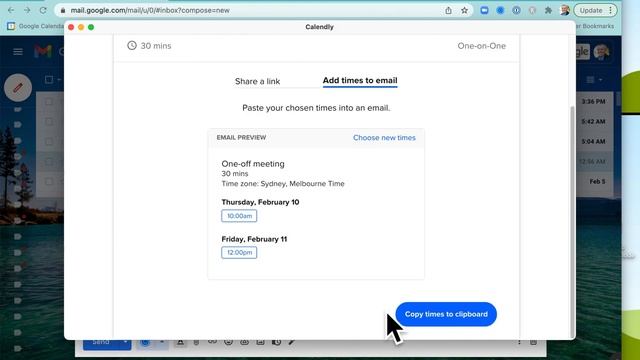This screenshot has width=640, height=360.
Task: Discard draft with trash icon
Action: [x=533, y=342]
